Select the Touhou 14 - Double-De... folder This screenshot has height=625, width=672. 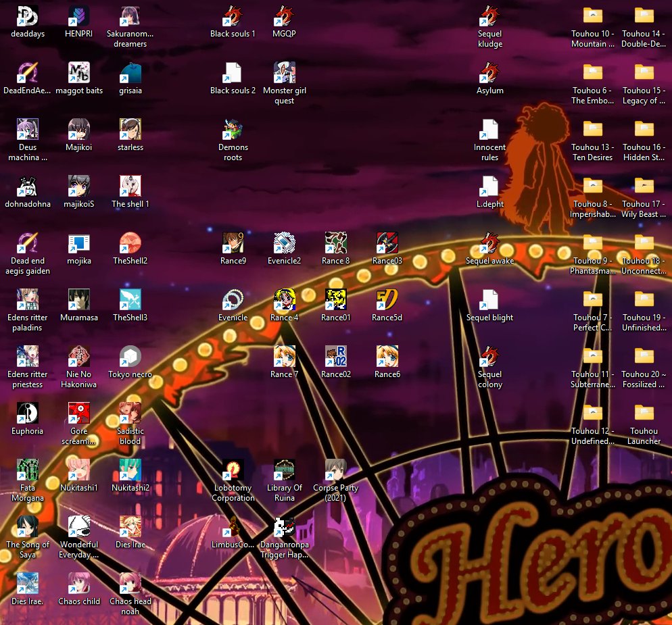[644, 16]
